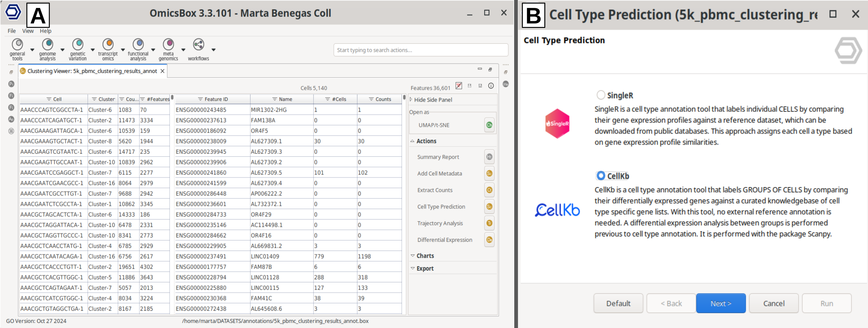Select the SingleR radio button

(x=601, y=95)
